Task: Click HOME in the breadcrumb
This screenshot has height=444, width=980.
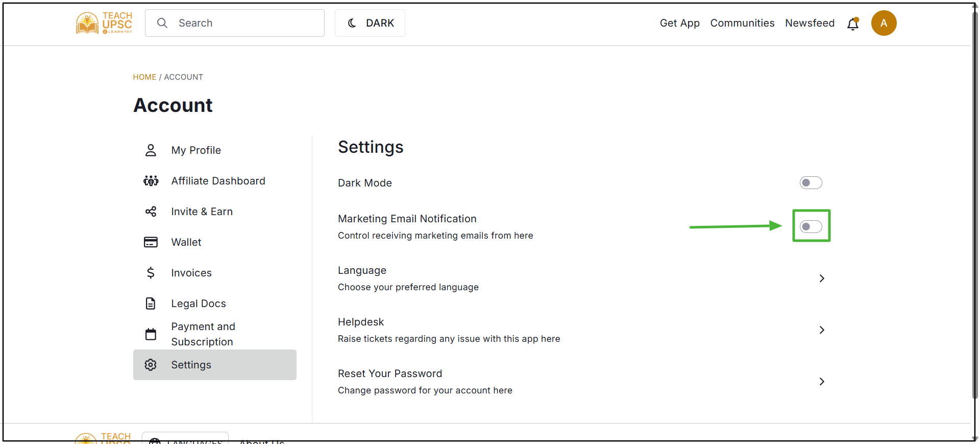Action: pos(144,77)
